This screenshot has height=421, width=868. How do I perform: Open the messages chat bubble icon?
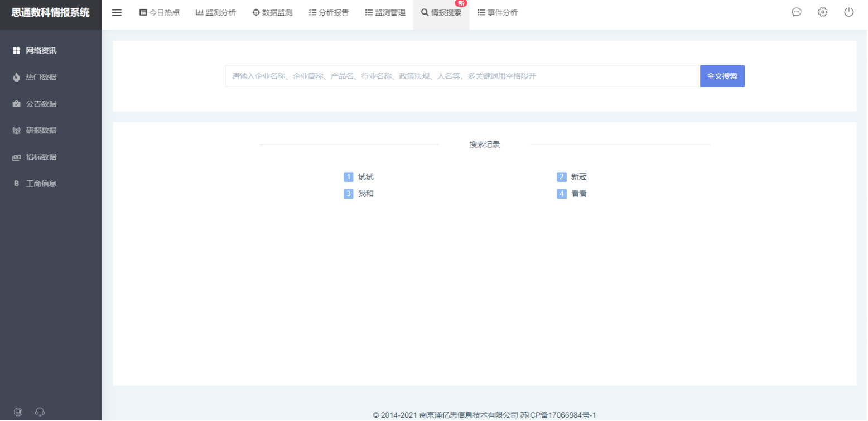point(797,12)
